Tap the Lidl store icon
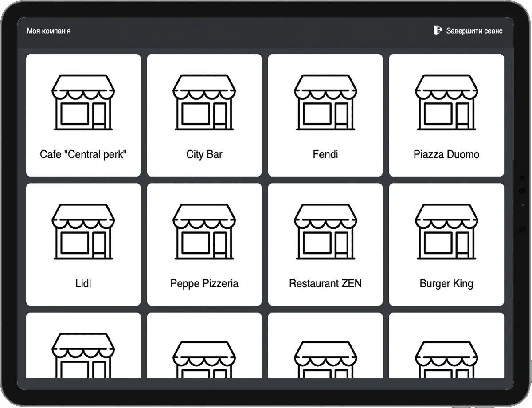 pyautogui.click(x=83, y=231)
